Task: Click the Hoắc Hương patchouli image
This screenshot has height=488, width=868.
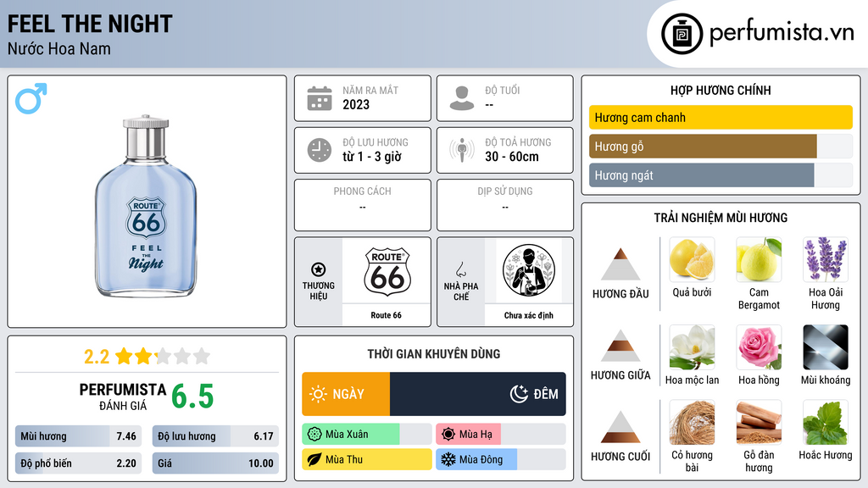Action: coord(826,422)
